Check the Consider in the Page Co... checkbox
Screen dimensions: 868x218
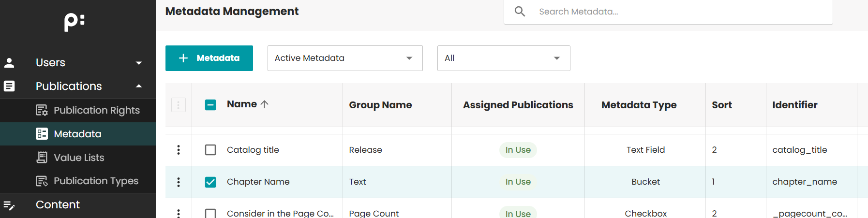coord(210,213)
